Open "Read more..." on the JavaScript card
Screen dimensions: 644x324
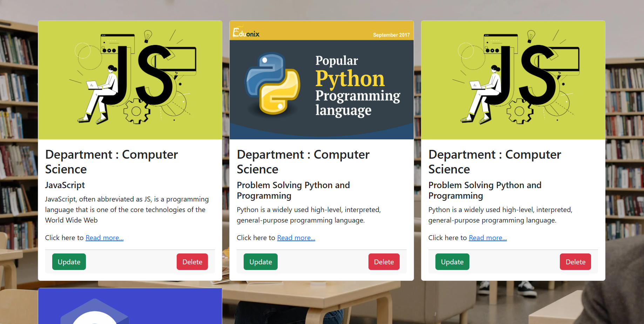click(104, 238)
